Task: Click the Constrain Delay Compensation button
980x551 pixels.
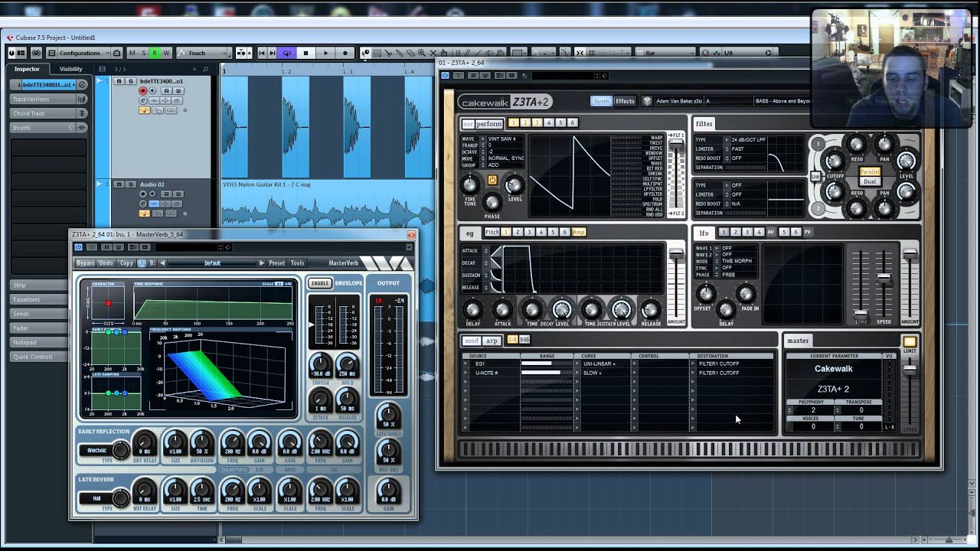Action: click(36, 53)
